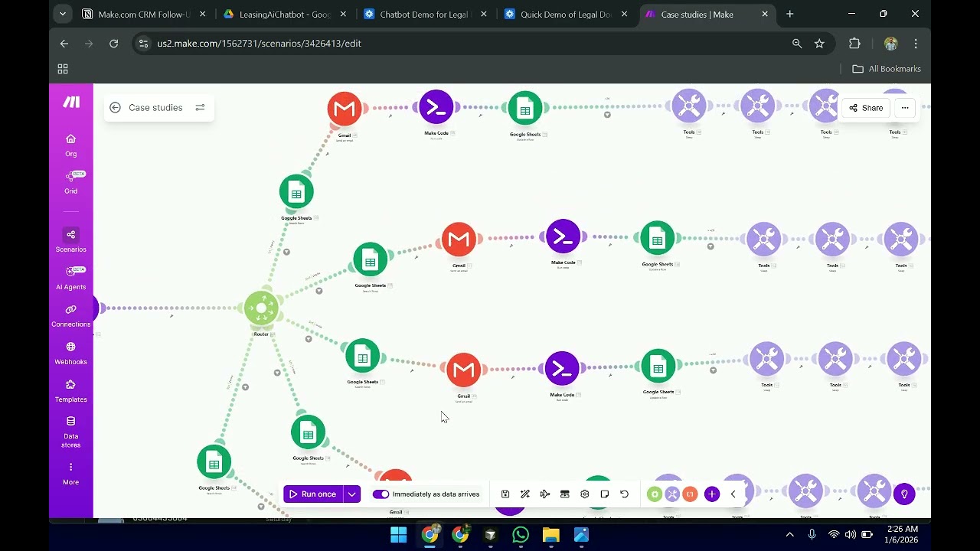The image size is (980, 551).
Task: Open the More menu in sidebar
Action: [x=70, y=473]
